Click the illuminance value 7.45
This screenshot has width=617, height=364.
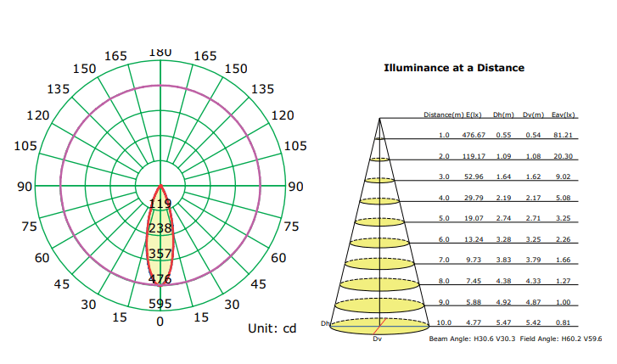pyautogui.click(x=474, y=281)
